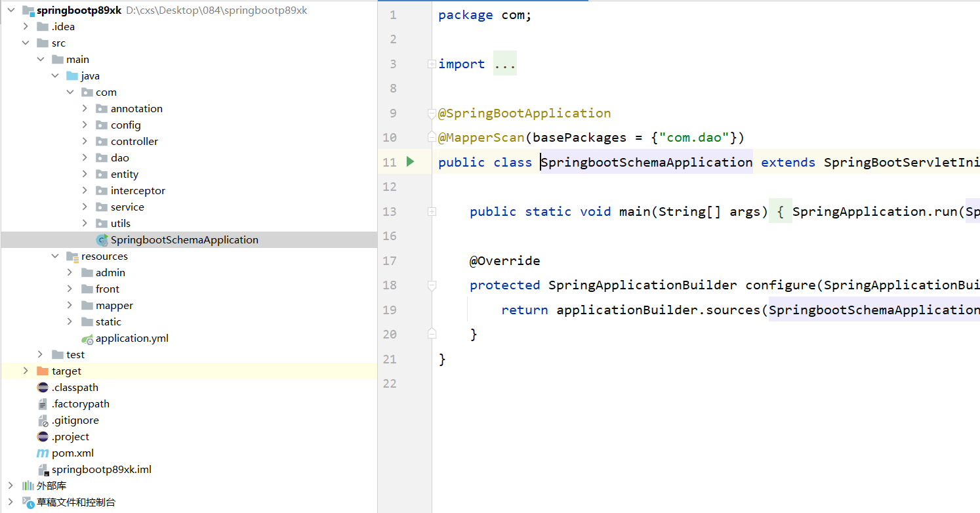980x513 pixels.
Task: Collapse the java folder
Action: click(55, 76)
